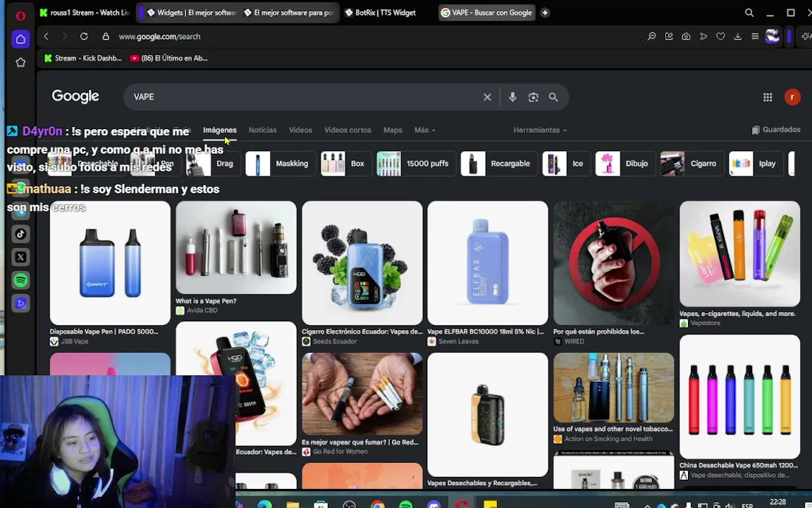This screenshot has width=812, height=508.
Task: Open the player icon below Spotify in sidebar
Action: 20,303
